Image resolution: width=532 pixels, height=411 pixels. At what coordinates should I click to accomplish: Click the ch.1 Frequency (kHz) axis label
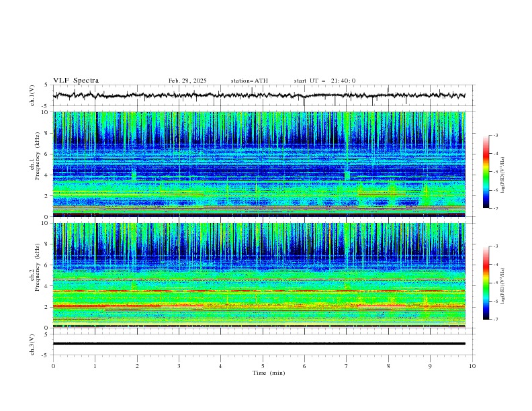tap(34, 156)
